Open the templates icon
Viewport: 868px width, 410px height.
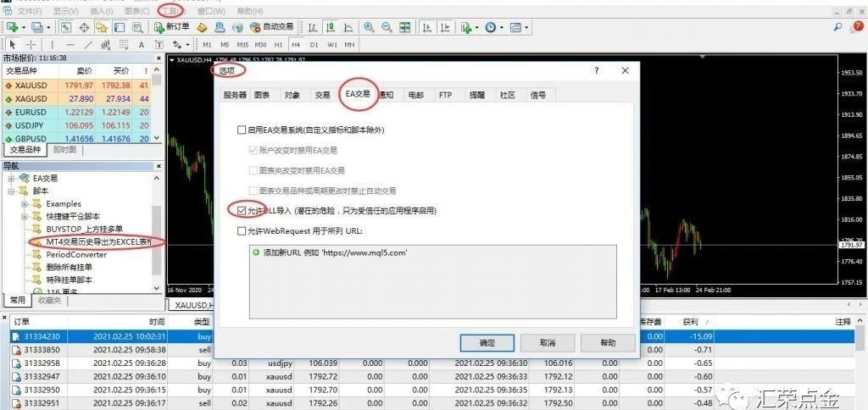pos(515,27)
